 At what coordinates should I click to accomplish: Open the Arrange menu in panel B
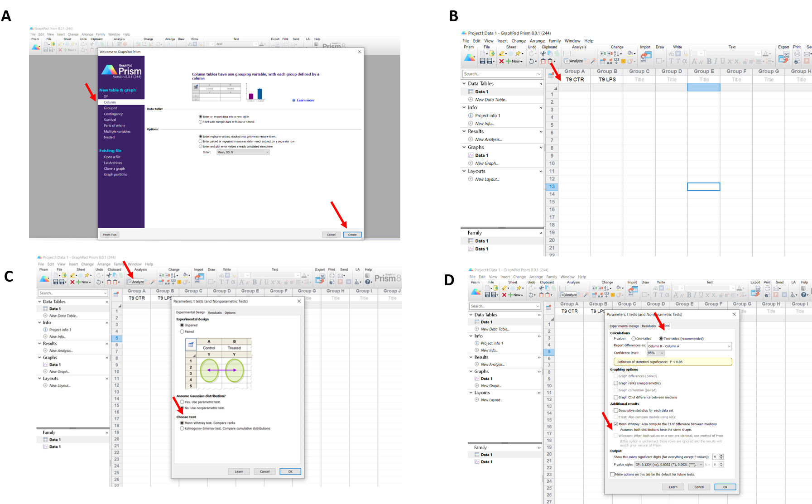538,41
